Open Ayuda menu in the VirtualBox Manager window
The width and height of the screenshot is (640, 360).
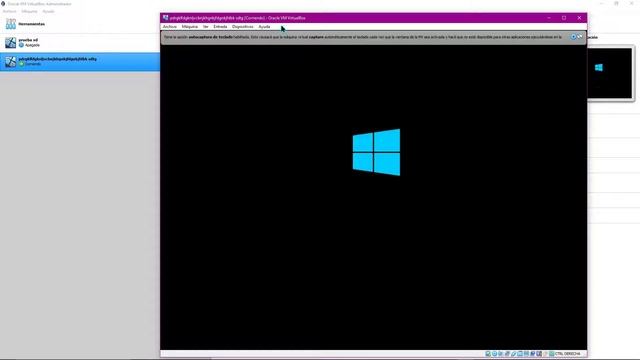(49, 11)
